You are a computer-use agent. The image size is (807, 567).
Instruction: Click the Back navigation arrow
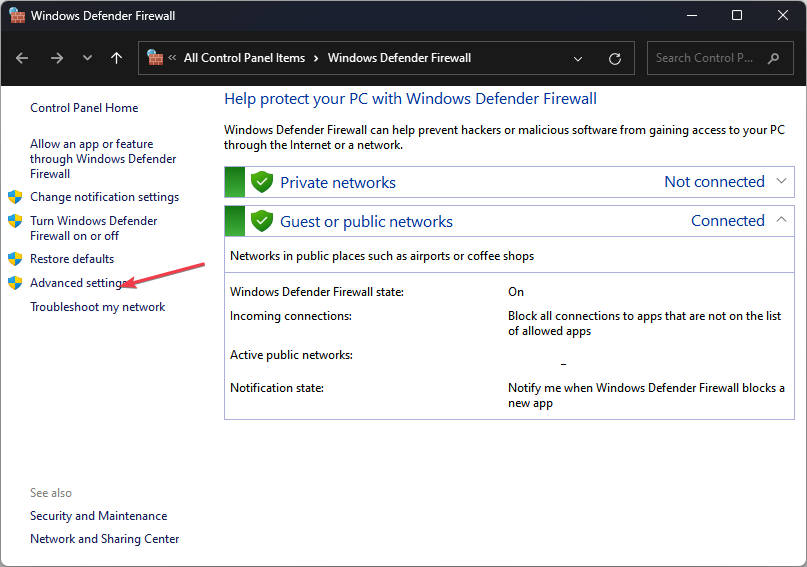22,58
